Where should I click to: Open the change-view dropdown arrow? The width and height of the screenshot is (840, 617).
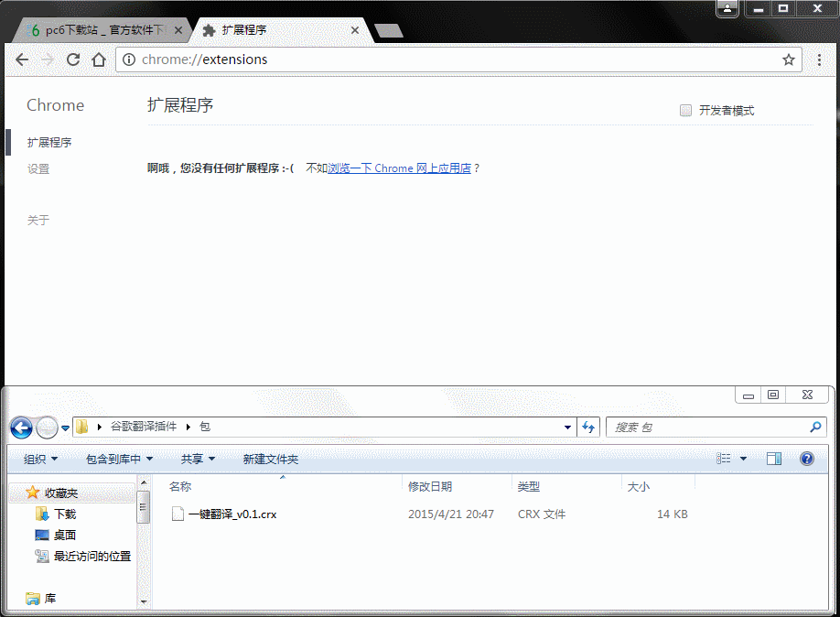coord(743,459)
